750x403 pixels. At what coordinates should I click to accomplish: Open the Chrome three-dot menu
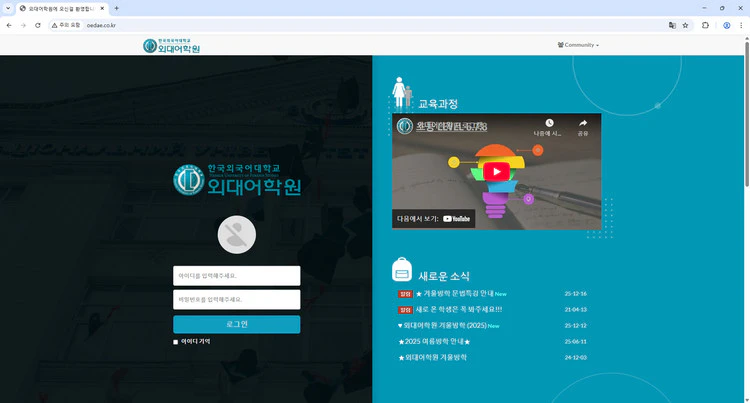coord(741,25)
